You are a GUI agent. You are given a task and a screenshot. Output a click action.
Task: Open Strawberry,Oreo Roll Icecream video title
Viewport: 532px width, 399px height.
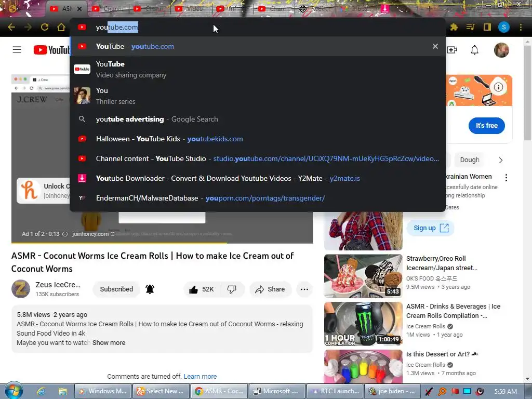[442, 263]
